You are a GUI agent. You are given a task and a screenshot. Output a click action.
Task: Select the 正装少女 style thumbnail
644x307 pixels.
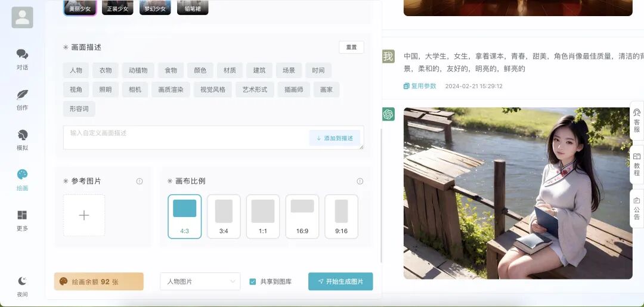117,8
